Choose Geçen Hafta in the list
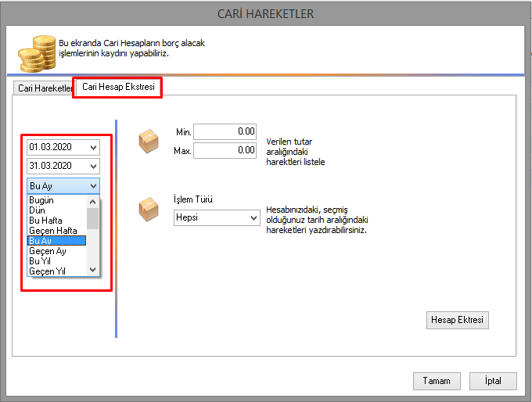532x402 pixels. click(x=52, y=231)
